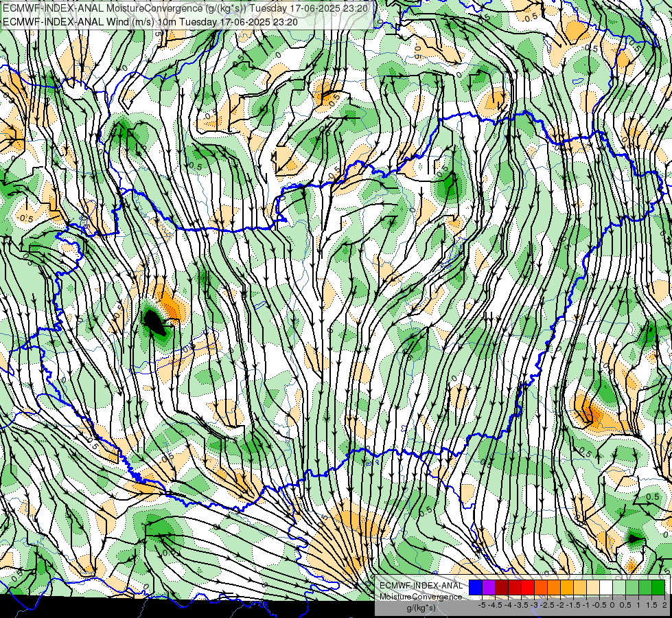672x618 pixels.
Task: Click the 'g/(kg*s)' unit under the legend
Action: click(x=421, y=608)
